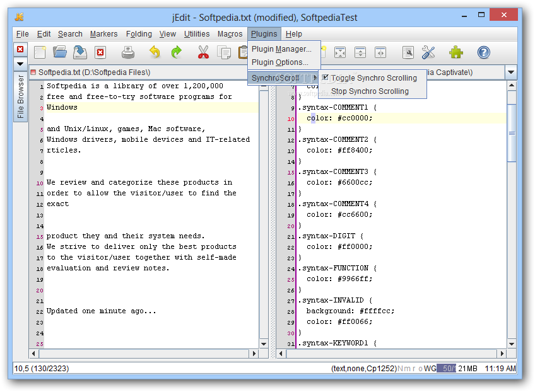The height and width of the screenshot is (392, 535).
Task: Open the Edit menu
Action: coord(44,34)
